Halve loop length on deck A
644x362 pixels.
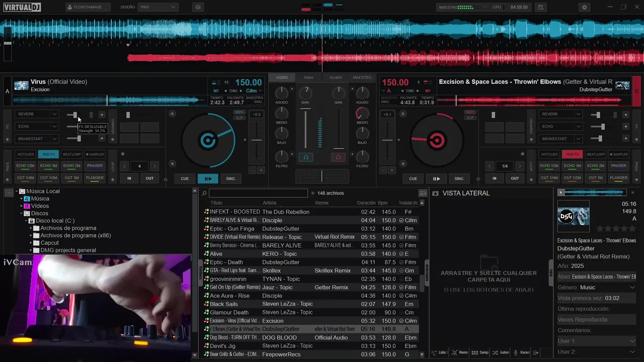pyautogui.click(x=125, y=166)
